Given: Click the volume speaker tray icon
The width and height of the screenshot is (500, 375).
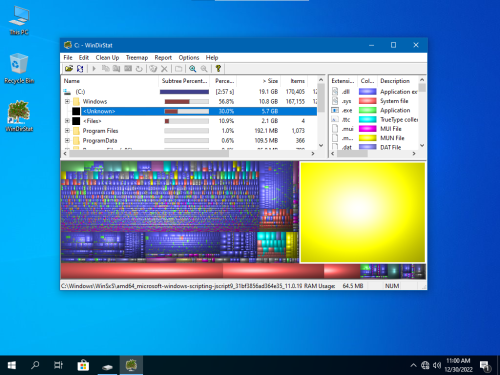Looking at the screenshot, I should [x=437, y=365].
